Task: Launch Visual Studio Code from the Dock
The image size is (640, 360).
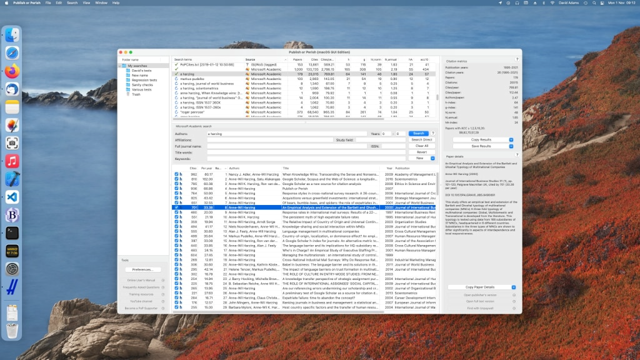Action: pyautogui.click(x=12, y=197)
